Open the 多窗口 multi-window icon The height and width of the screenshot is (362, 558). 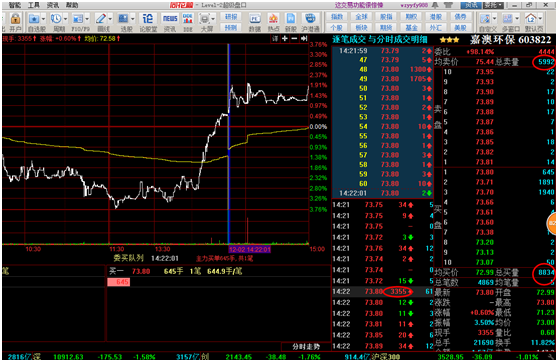tap(508, 19)
